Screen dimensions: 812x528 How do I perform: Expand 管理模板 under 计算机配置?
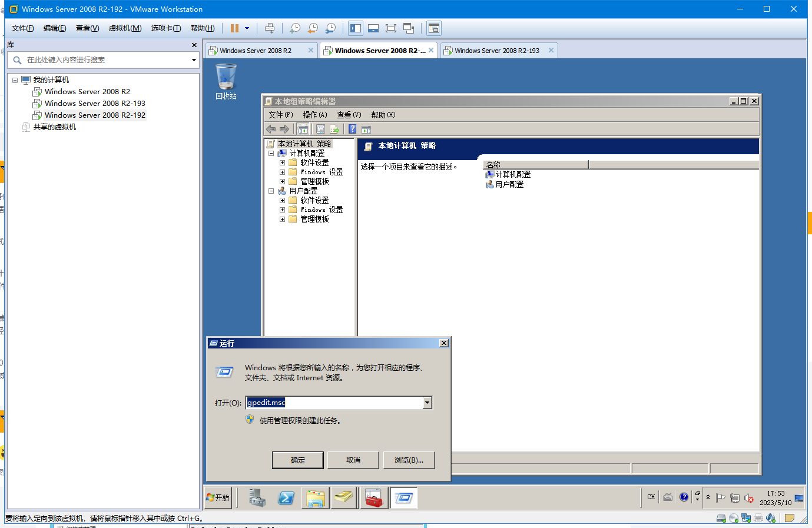point(282,181)
